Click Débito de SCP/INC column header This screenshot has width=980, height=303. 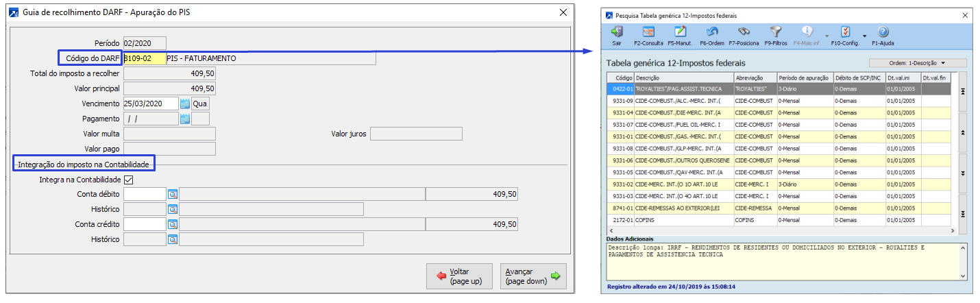[859, 77]
